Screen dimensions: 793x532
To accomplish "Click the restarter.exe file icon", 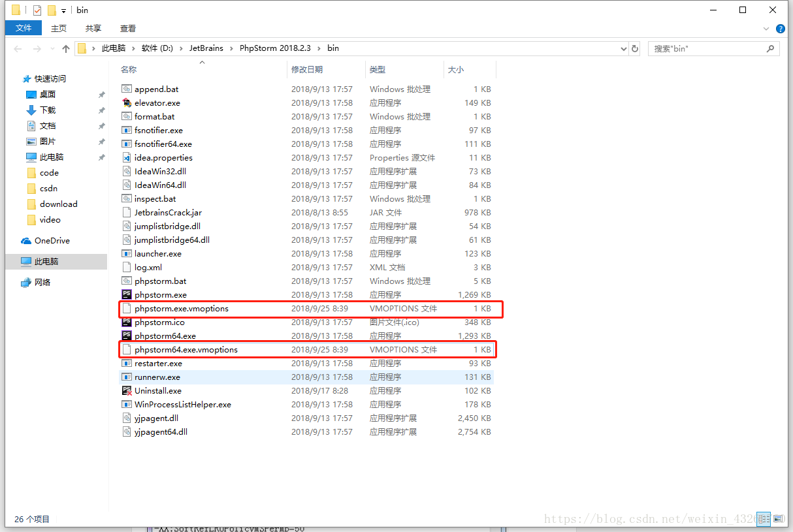I will [x=127, y=363].
